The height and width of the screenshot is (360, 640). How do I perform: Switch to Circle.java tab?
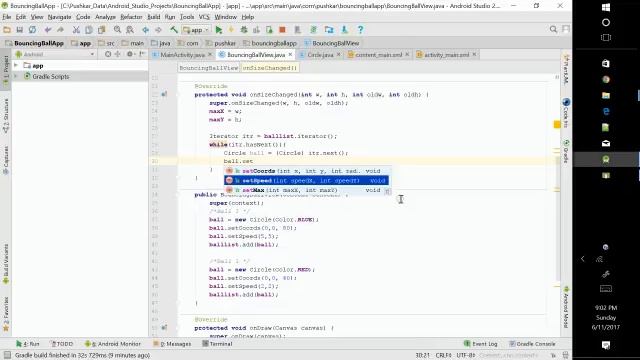(320, 55)
